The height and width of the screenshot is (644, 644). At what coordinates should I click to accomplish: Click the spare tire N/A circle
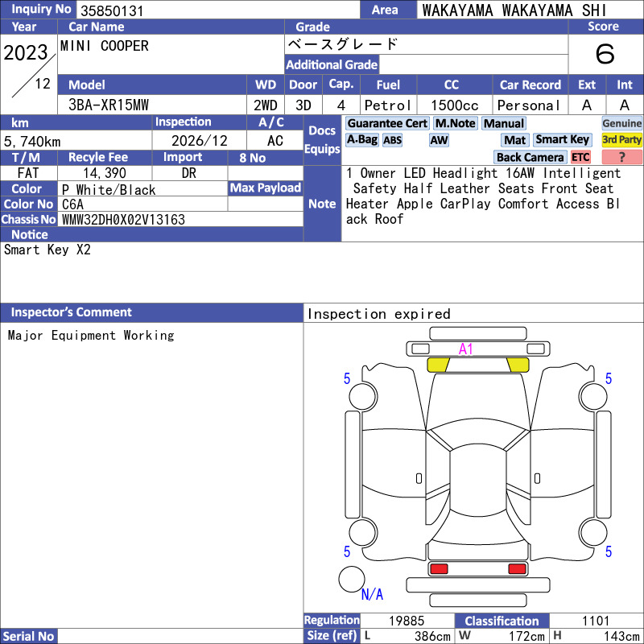352,579
